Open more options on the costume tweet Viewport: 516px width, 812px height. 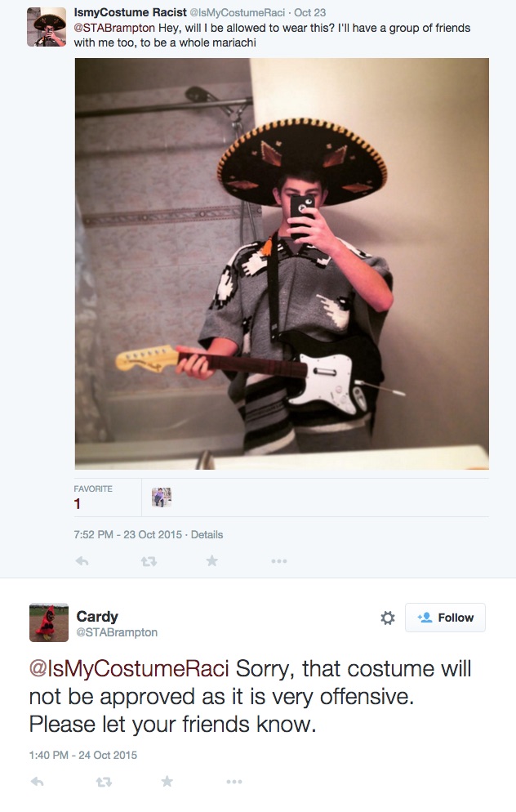278,561
